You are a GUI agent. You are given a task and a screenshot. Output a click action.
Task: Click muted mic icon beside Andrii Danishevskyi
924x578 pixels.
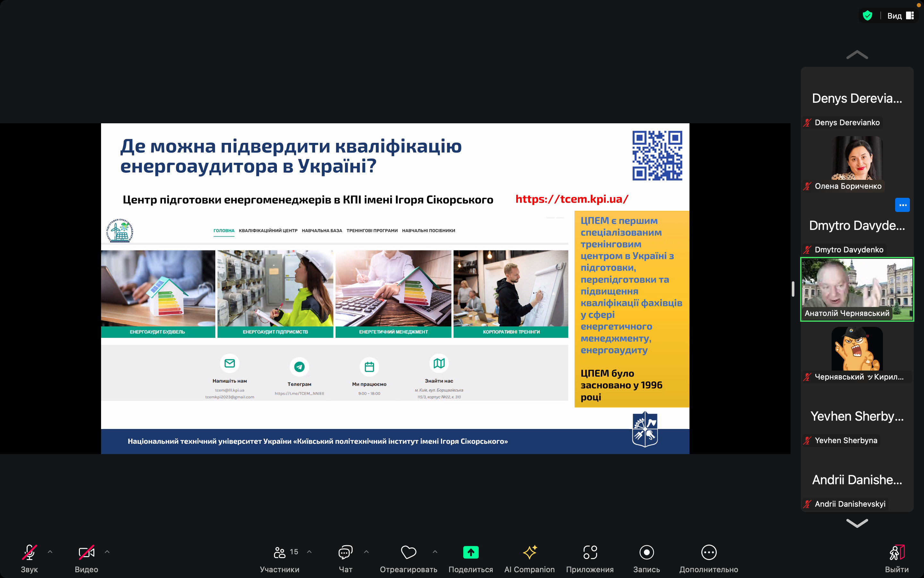(x=807, y=504)
